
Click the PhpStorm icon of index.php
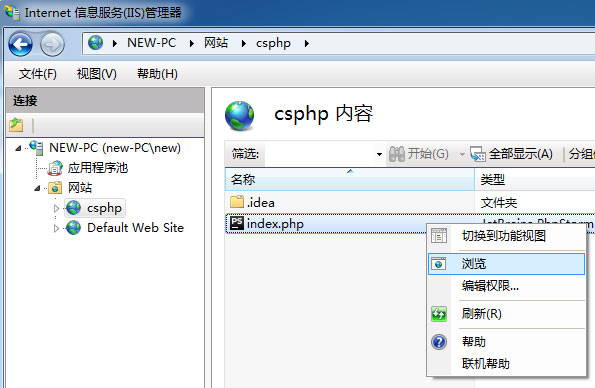tap(237, 224)
